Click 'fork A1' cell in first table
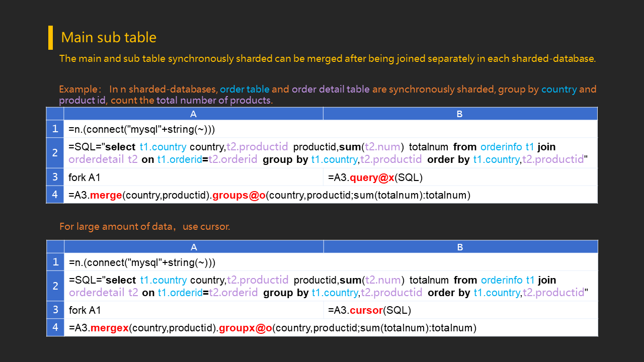644x362 pixels. coord(194,177)
